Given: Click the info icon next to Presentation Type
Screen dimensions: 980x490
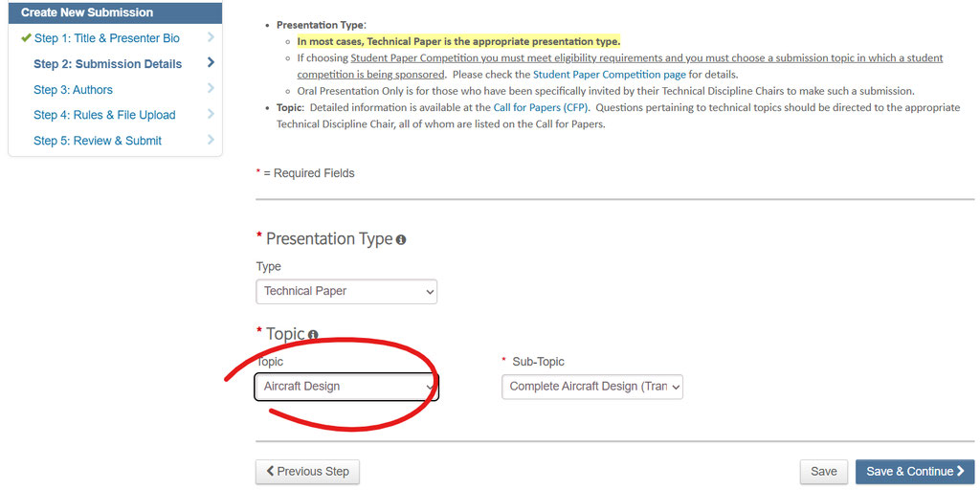Looking at the screenshot, I should tap(401, 240).
